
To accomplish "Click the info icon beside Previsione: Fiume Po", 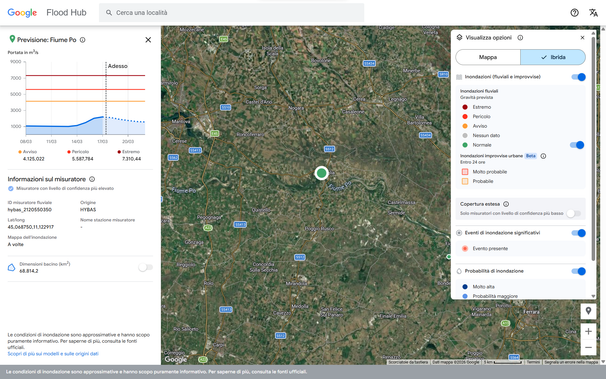I will click(82, 40).
